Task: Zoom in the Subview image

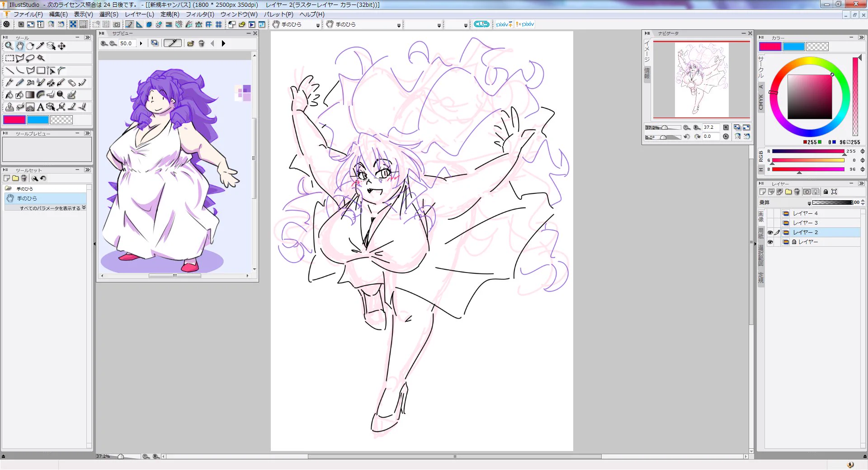Action: 104,43
